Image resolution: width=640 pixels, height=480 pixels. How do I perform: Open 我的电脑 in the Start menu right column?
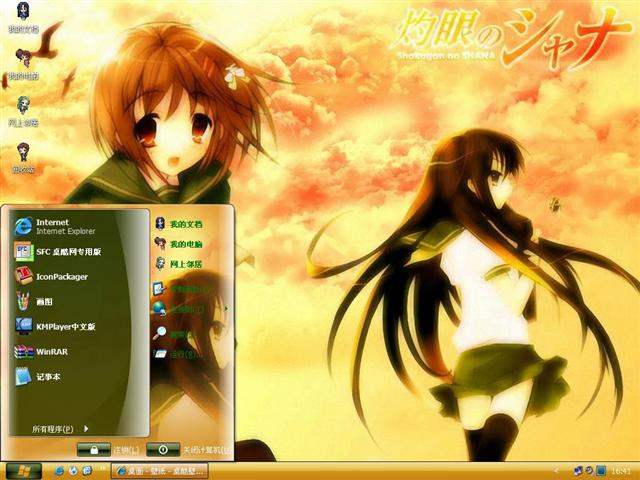[x=178, y=244]
